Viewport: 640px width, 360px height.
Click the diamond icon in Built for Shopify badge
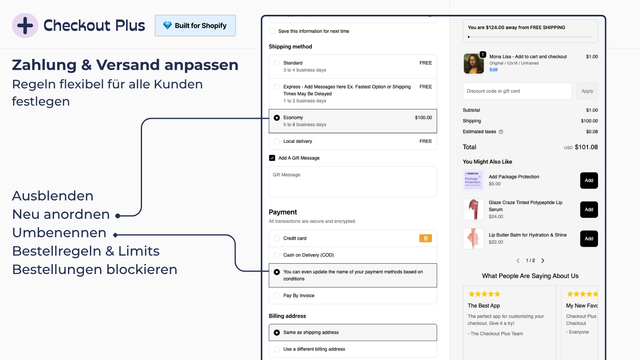167,25
